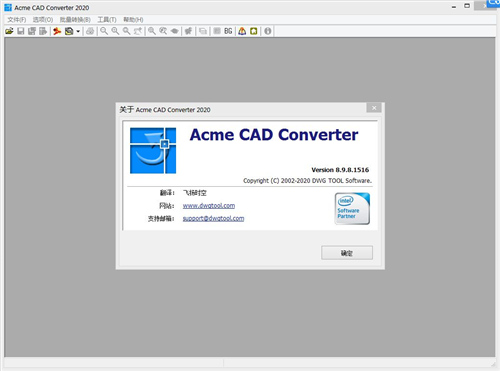Click the red PDF convert icon
Image resolution: width=500 pixels, height=371 pixels.
[57, 31]
